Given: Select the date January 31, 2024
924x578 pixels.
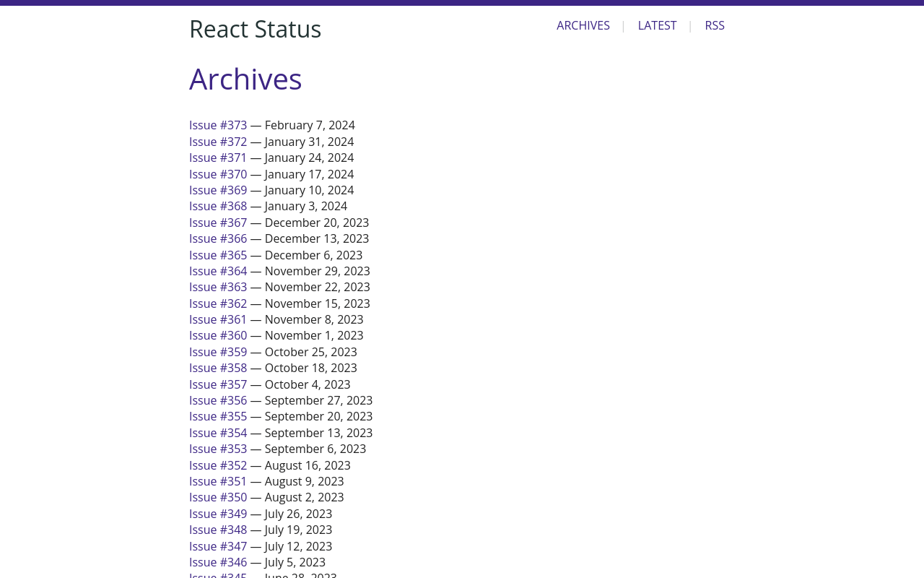Looking at the screenshot, I should (x=309, y=142).
